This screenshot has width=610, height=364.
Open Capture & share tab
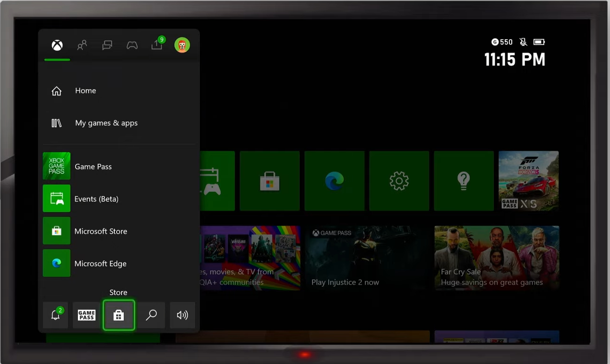[x=157, y=45]
